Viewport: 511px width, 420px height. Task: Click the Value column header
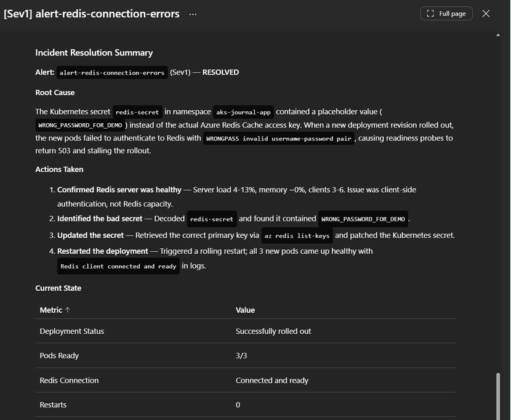(245, 310)
